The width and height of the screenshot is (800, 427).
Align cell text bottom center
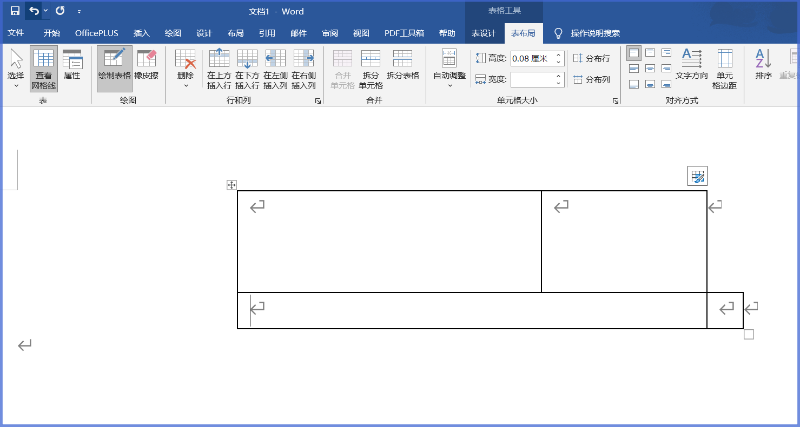tap(650, 84)
